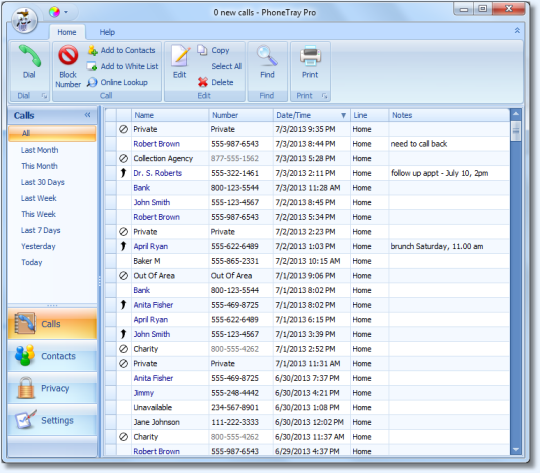The width and height of the screenshot is (540, 473).
Task: Click the Last 30 Days link
Action: [43, 182]
